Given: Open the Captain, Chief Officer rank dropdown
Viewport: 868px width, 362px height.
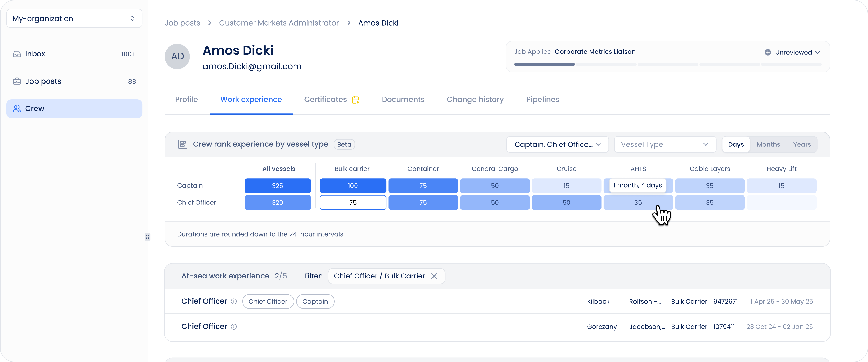Looking at the screenshot, I should pos(557,144).
